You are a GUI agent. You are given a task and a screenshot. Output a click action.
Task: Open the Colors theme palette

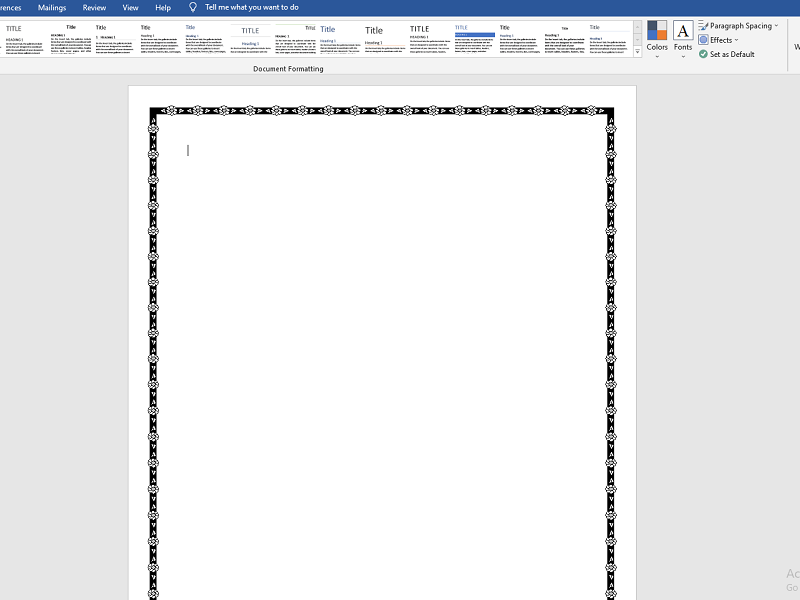656,37
